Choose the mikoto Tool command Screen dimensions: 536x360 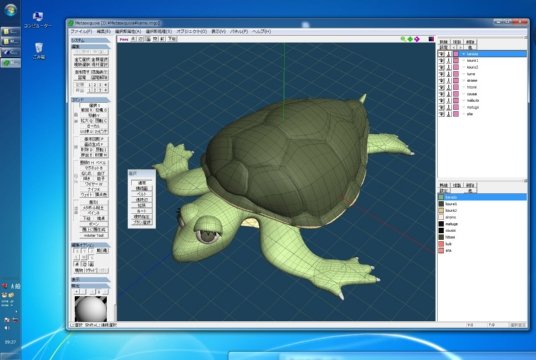point(94,236)
